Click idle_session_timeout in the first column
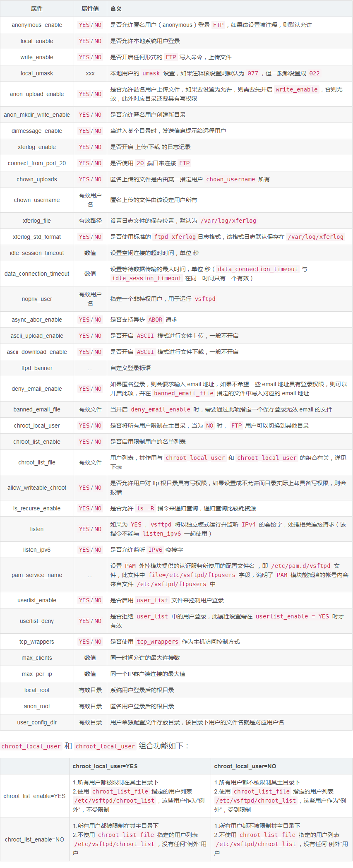This screenshot has height=868, width=353. point(37,253)
